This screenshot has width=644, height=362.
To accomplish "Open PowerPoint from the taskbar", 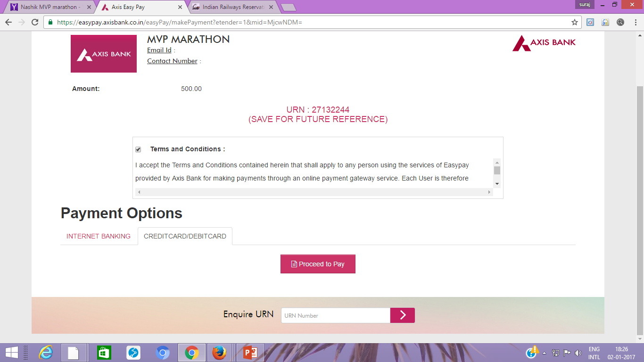I will pyautogui.click(x=249, y=352).
